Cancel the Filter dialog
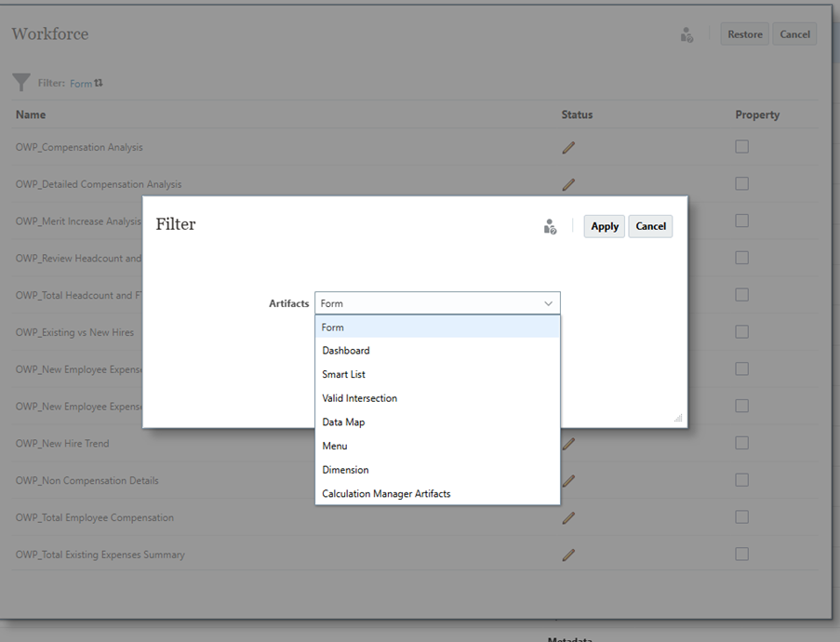840x642 pixels. [650, 226]
